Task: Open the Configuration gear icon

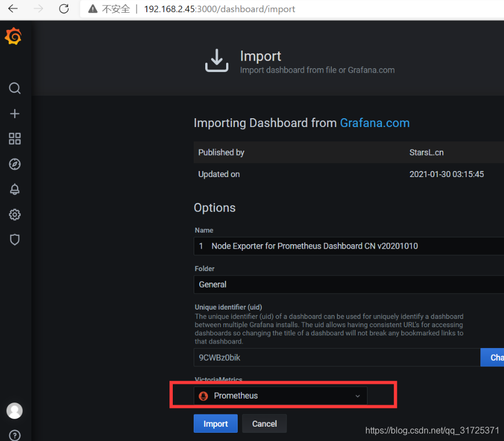Action: 14,214
